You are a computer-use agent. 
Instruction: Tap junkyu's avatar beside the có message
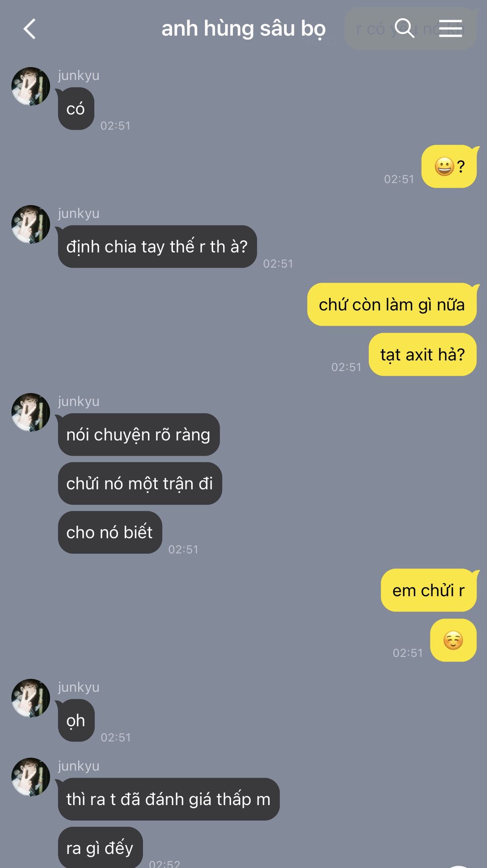(31, 86)
